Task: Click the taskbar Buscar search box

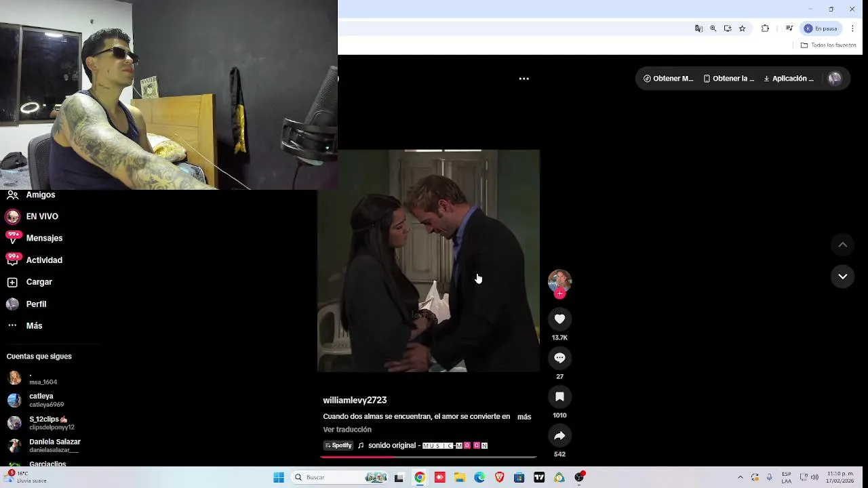Action: (340, 477)
